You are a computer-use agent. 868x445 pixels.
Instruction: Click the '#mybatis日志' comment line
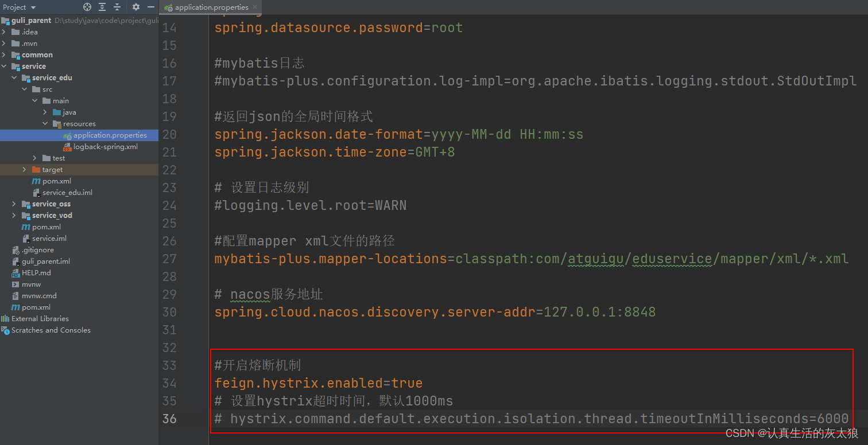(259, 63)
